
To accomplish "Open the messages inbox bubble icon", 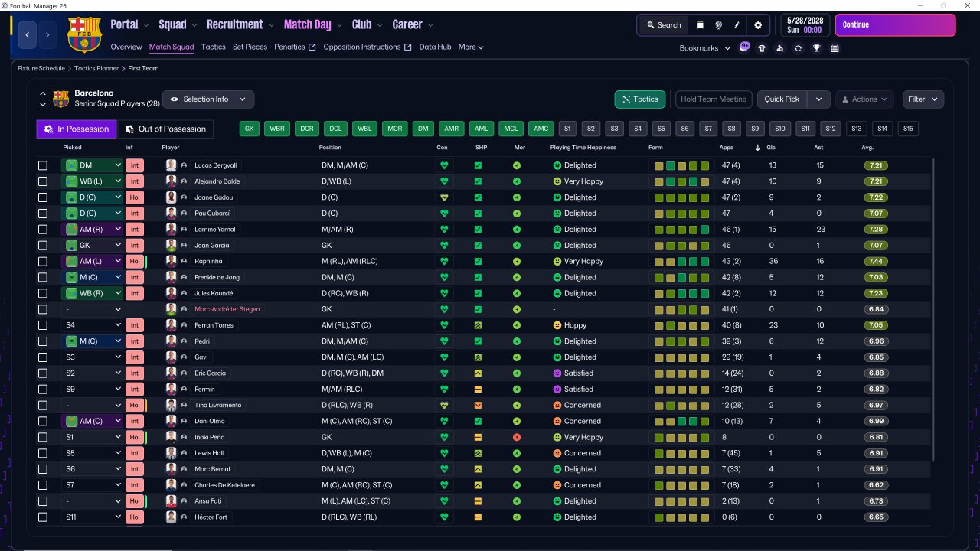I will click(745, 47).
